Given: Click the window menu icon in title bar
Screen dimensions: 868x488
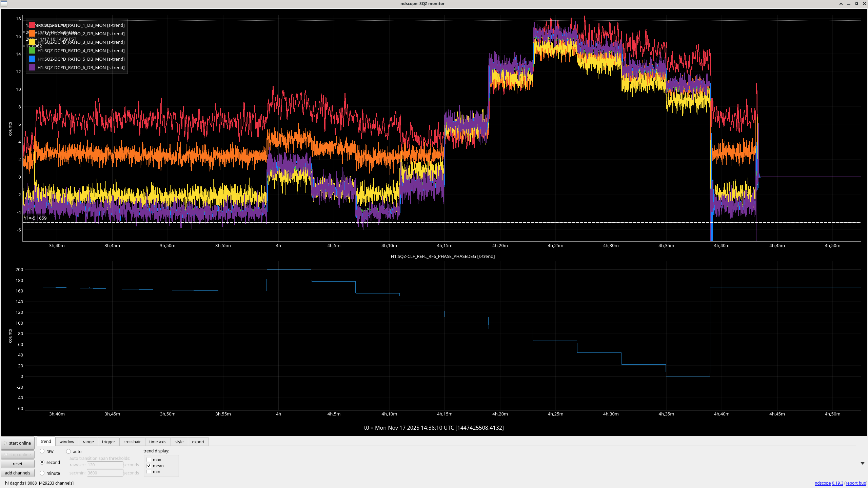Looking at the screenshot, I should point(4,3).
